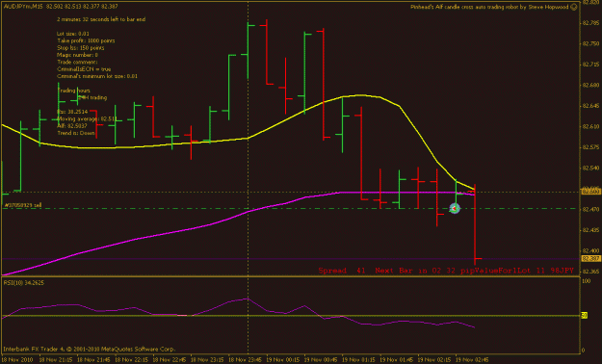Viewport: 602px width, 364px height.
Task: Click the expert advisor smiley face icon
Action: click(574, 7)
